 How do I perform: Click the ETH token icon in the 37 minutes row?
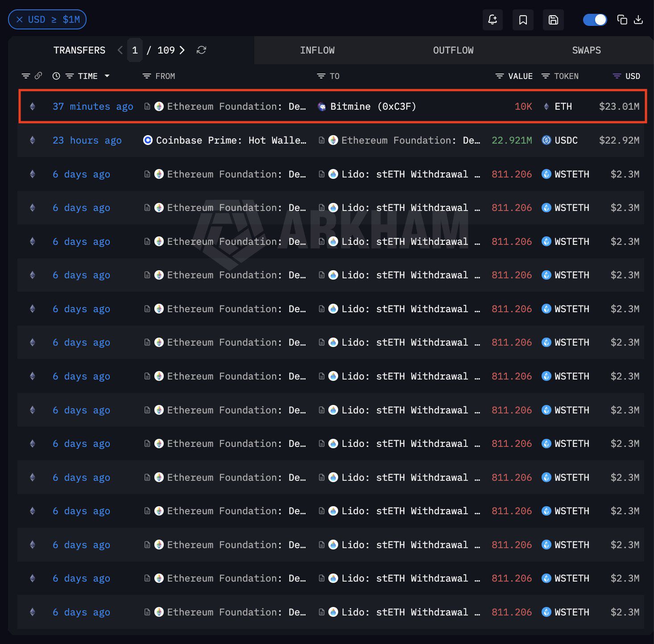[546, 107]
